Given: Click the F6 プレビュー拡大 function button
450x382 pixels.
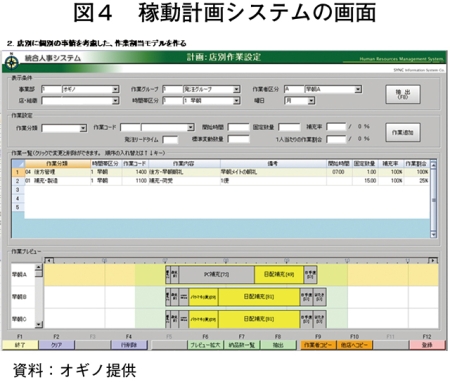Looking at the screenshot, I should pyautogui.click(x=205, y=345).
